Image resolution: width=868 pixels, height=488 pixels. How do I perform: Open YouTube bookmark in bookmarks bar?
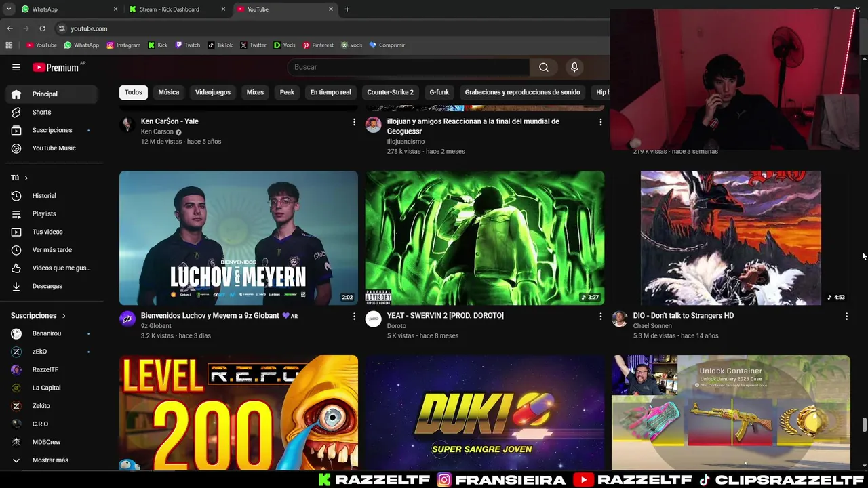[x=41, y=45]
